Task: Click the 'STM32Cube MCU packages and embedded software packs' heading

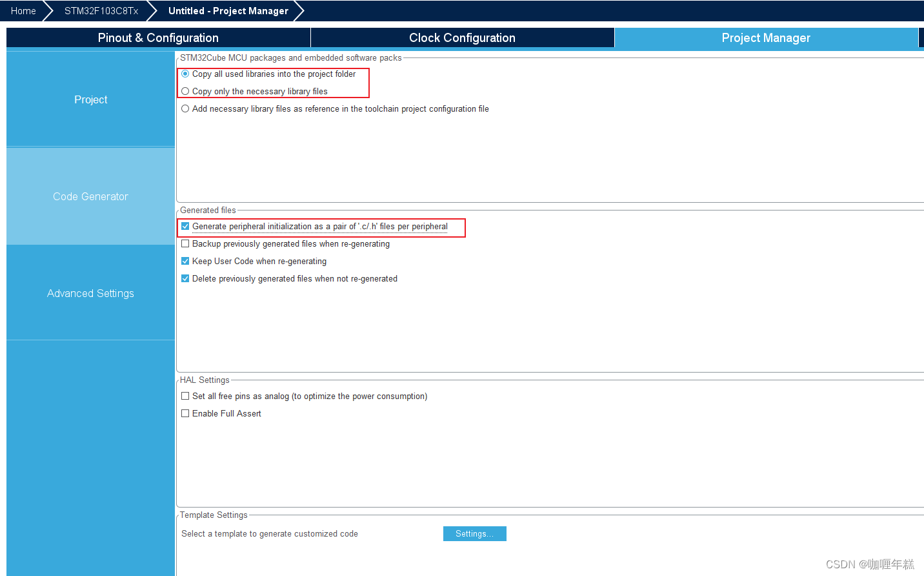Action: [291, 58]
